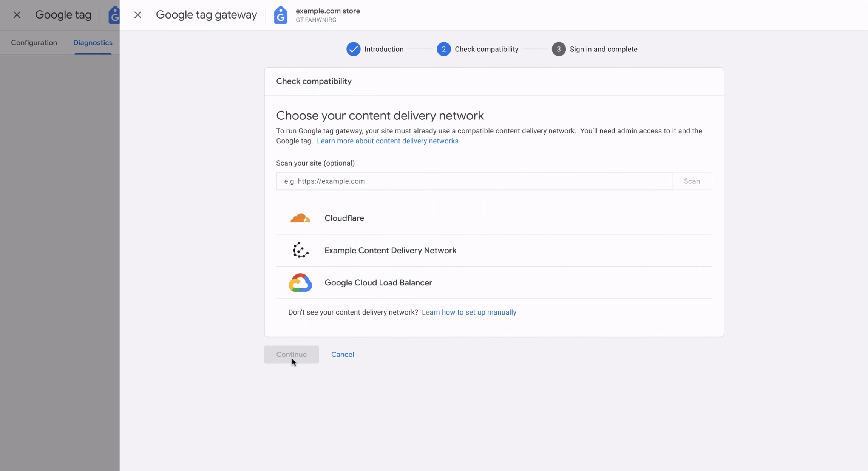
Task: Click the Example Content Delivery Network icon
Action: 300,250
